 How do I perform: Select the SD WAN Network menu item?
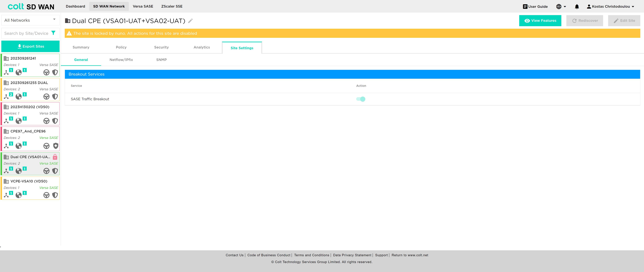pos(109,6)
